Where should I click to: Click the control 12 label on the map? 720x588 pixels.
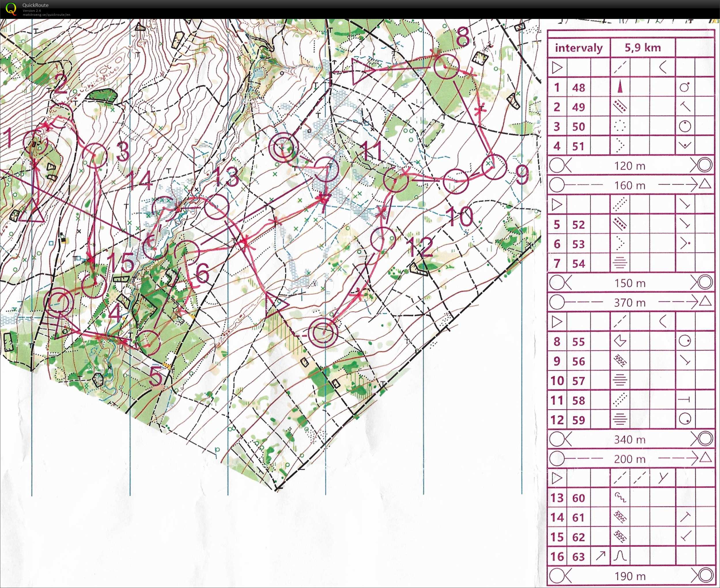(420, 247)
